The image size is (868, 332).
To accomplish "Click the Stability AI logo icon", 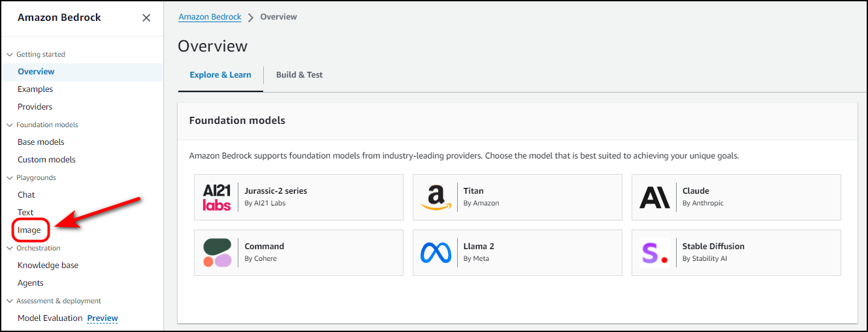I will [654, 252].
